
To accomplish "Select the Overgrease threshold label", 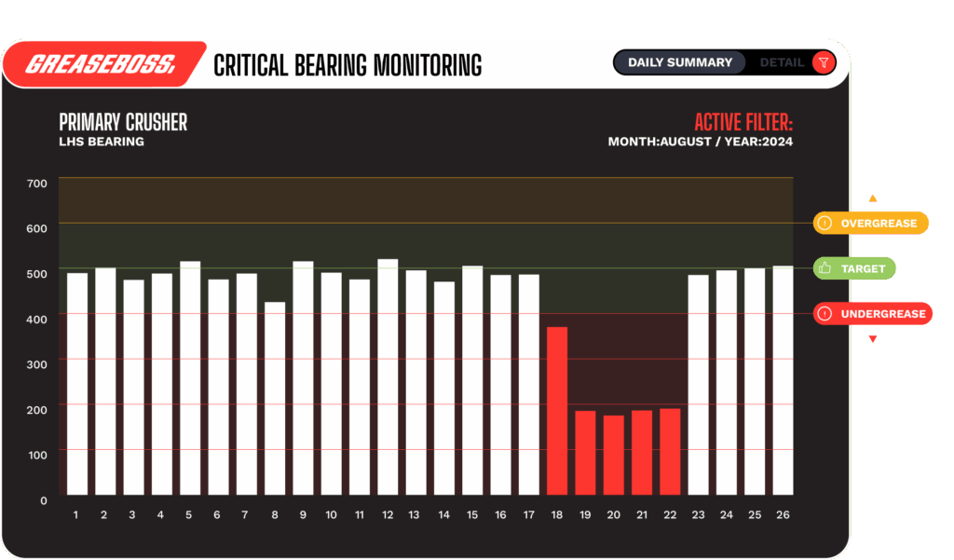I will coord(878,224).
